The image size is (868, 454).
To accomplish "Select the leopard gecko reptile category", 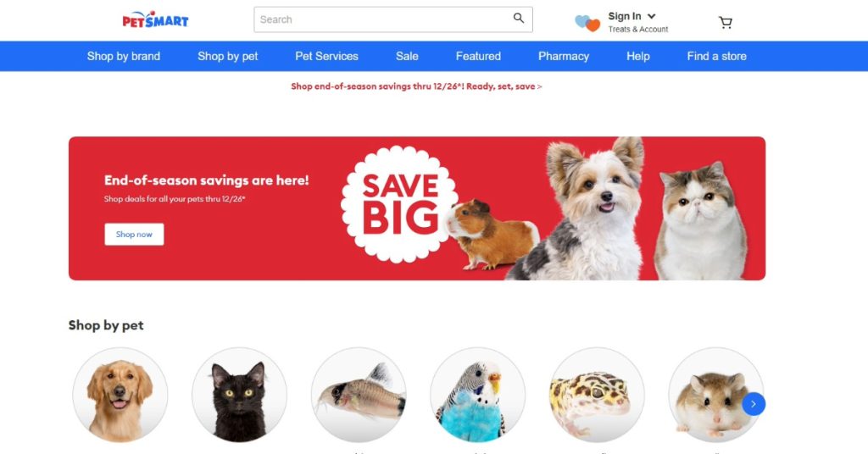I will tap(597, 395).
